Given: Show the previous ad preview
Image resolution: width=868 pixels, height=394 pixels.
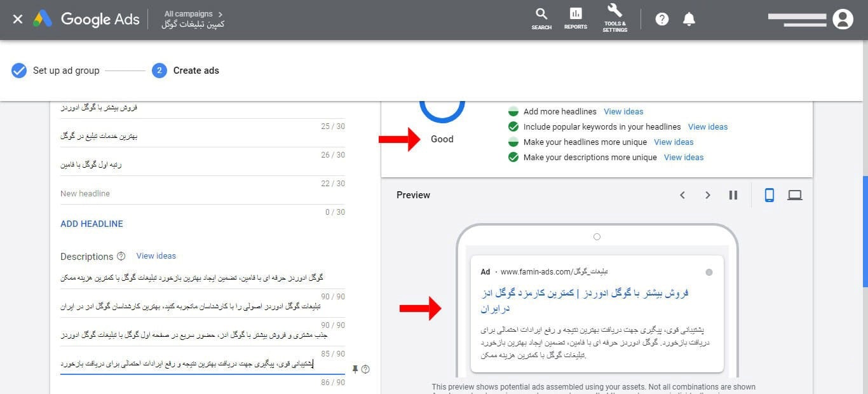Looking at the screenshot, I should point(682,195).
